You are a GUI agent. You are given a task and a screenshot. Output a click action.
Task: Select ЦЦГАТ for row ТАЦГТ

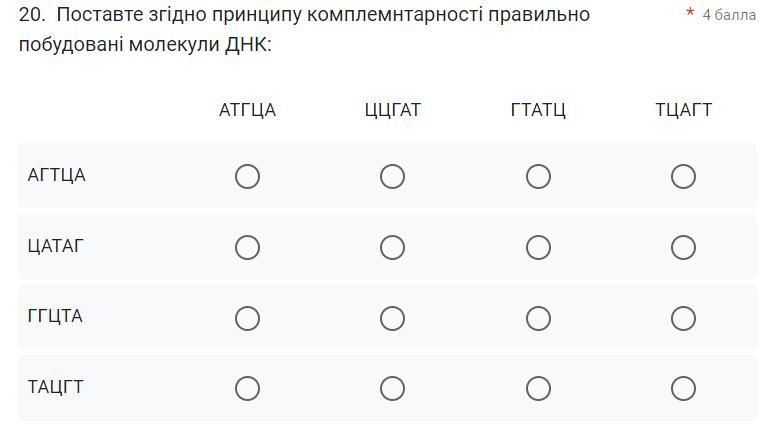click(x=393, y=388)
